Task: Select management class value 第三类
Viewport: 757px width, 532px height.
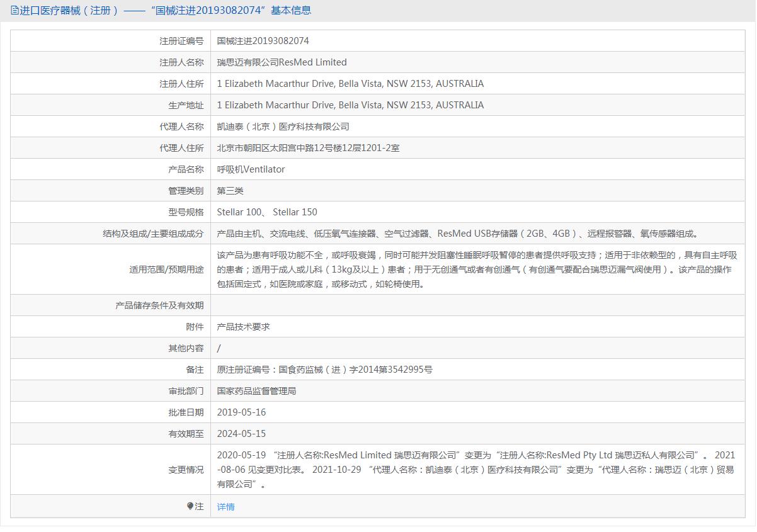Action: click(x=231, y=191)
